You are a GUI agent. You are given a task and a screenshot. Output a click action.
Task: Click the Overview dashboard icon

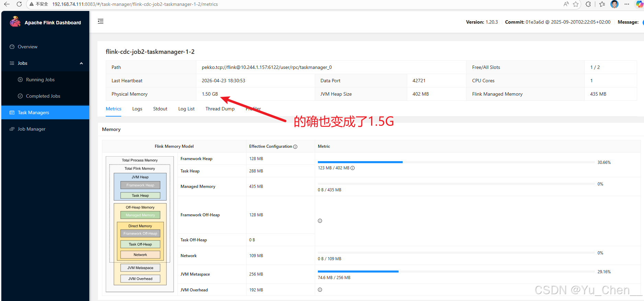12,47
